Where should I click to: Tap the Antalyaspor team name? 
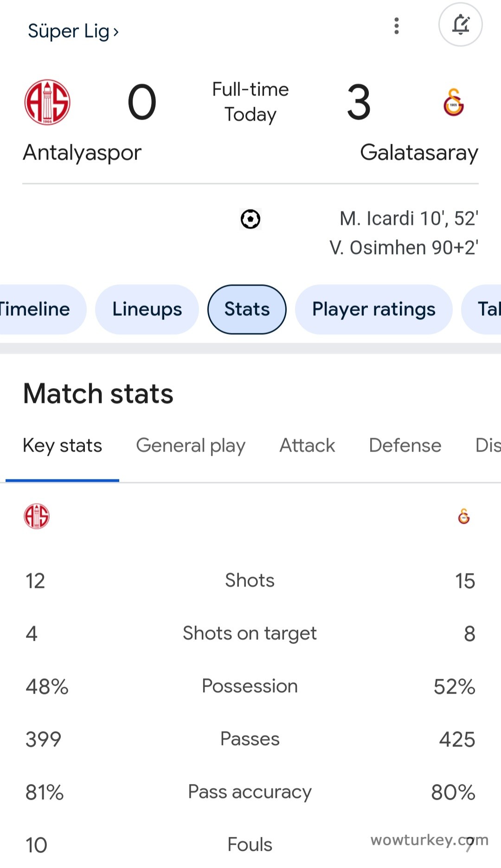click(x=82, y=153)
